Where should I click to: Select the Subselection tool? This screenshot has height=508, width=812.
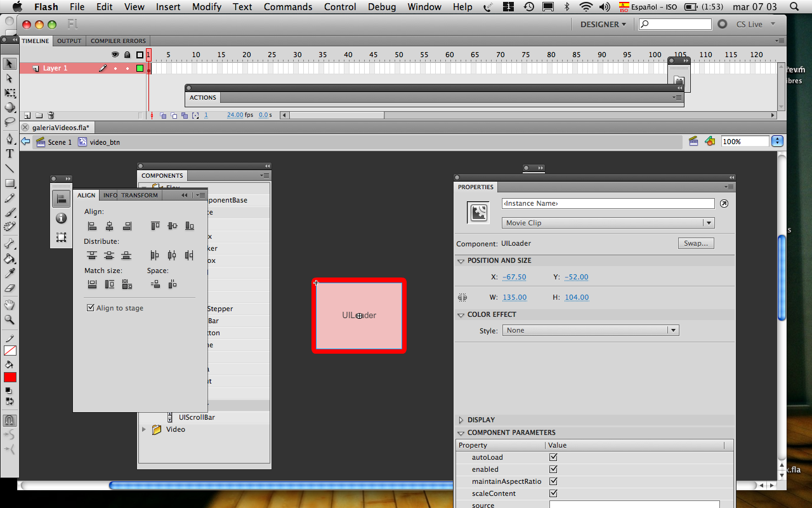(10, 78)
